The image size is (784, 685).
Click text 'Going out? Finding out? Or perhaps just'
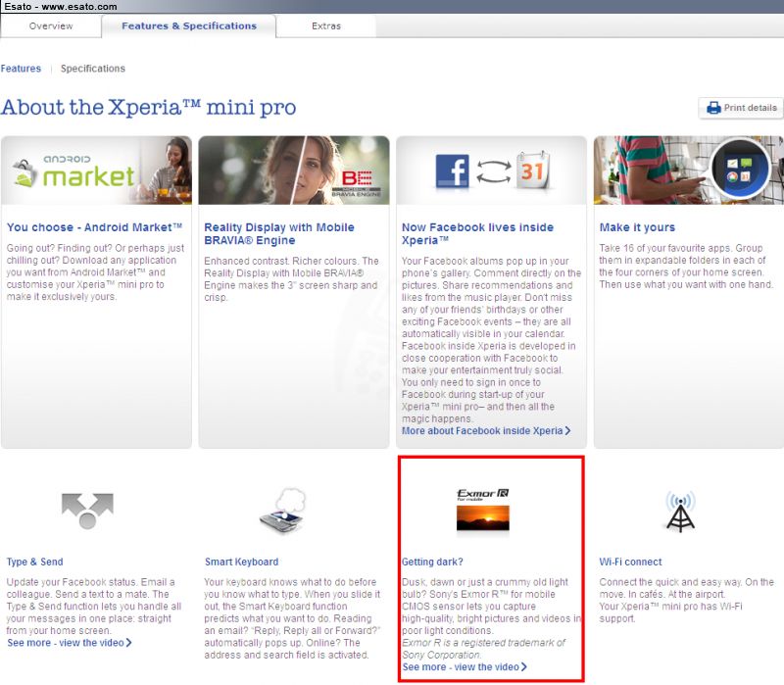(95, 248)
